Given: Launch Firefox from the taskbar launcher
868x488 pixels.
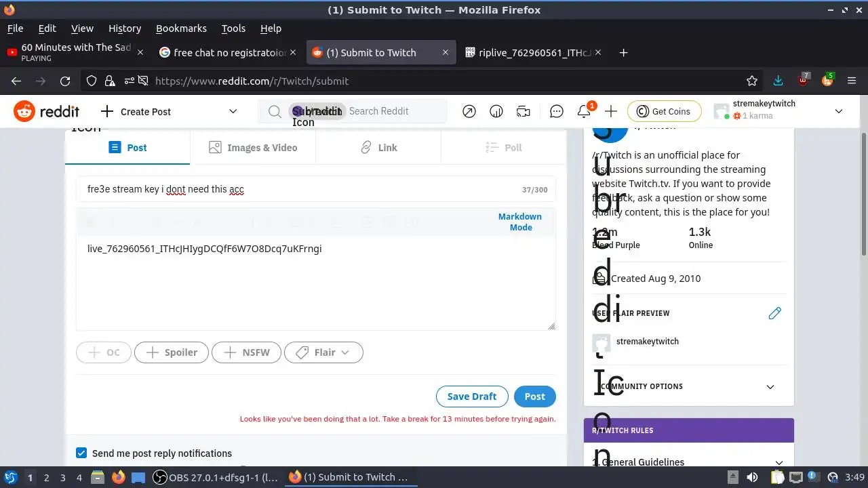Looking at the screenshot, I should (x=118, y=477).
